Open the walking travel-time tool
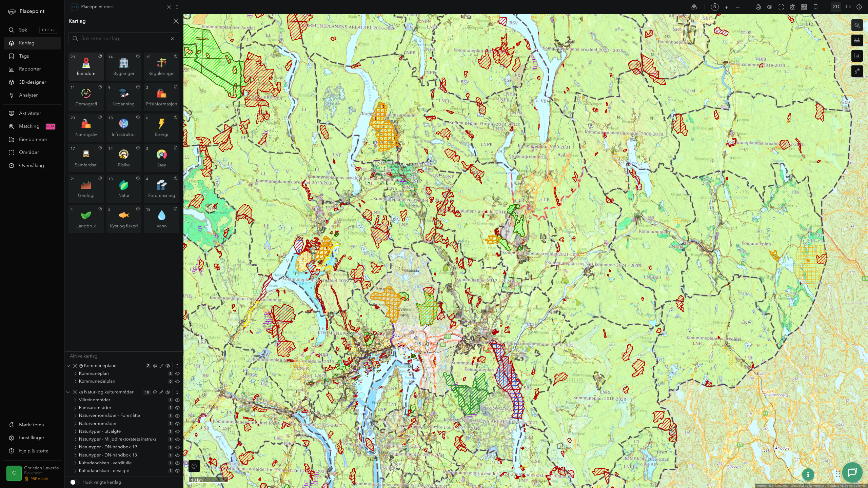868x488 pixels. (857, 71)
